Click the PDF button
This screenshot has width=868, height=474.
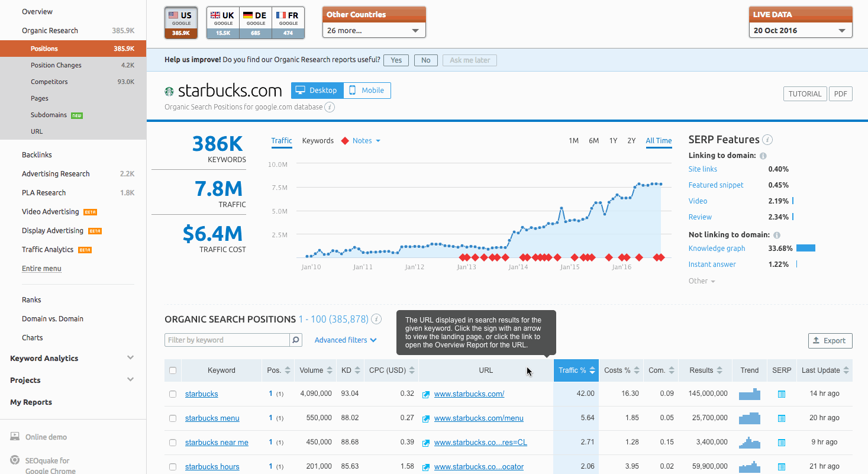coord(841,93)
